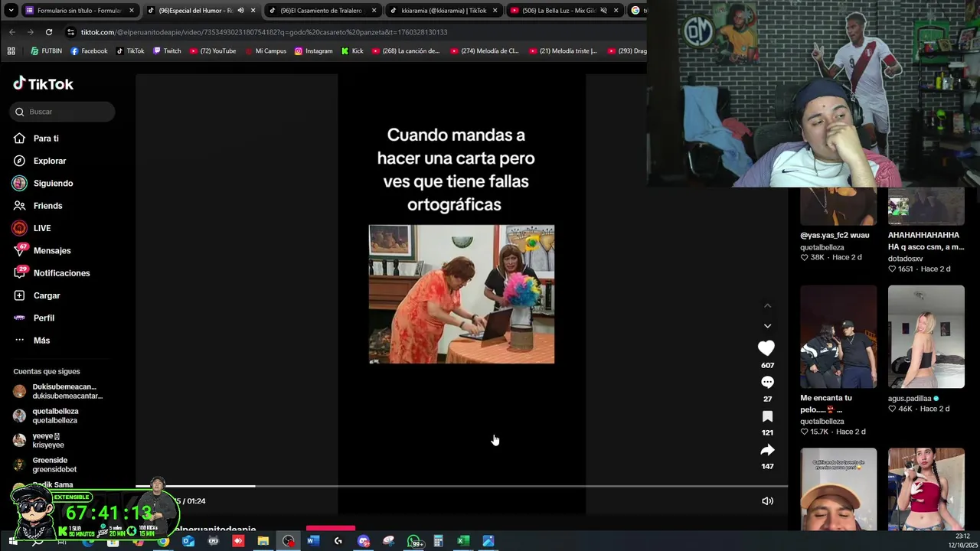This screenshot has height=551, width=980.
Task: Mute the Especial del Humor tab audio
Action: tap(240, 11)
